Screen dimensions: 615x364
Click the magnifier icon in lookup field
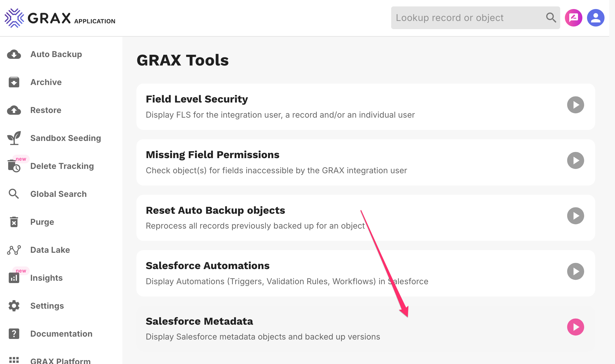click(x=551, y=18)
